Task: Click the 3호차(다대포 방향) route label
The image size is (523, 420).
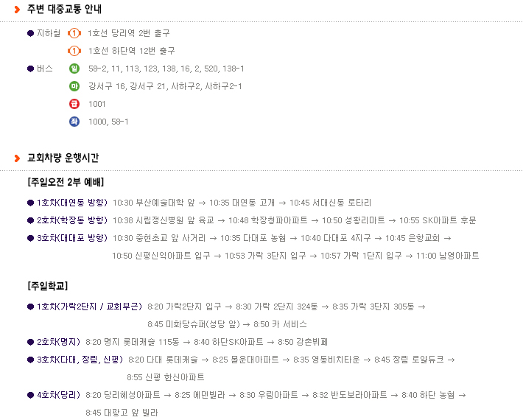Action: point(72,238)
